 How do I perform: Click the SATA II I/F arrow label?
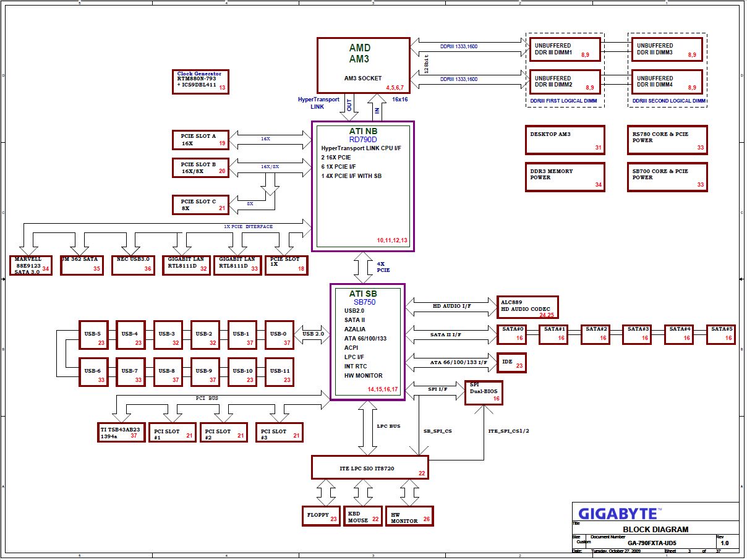click(x=446, y=334)
